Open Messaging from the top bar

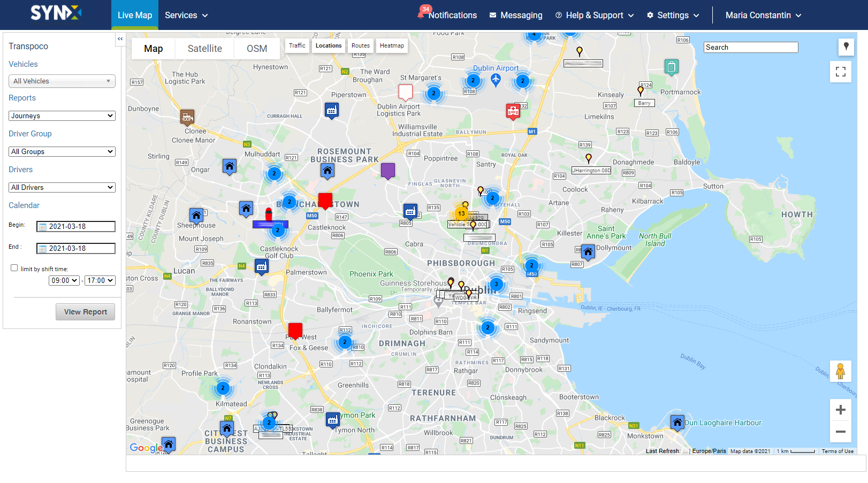(516, 15)
